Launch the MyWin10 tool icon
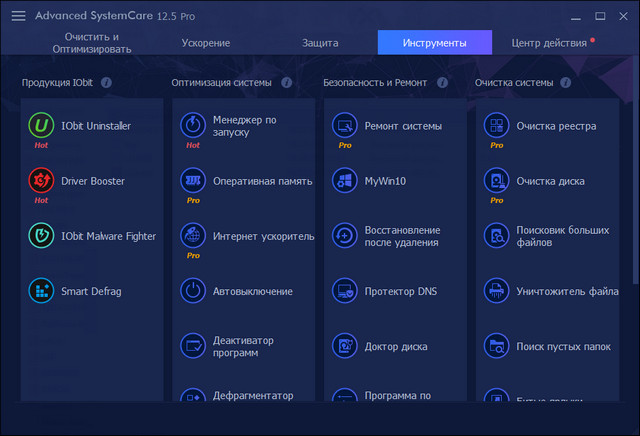The image size is (640, 436). point(345,181)
